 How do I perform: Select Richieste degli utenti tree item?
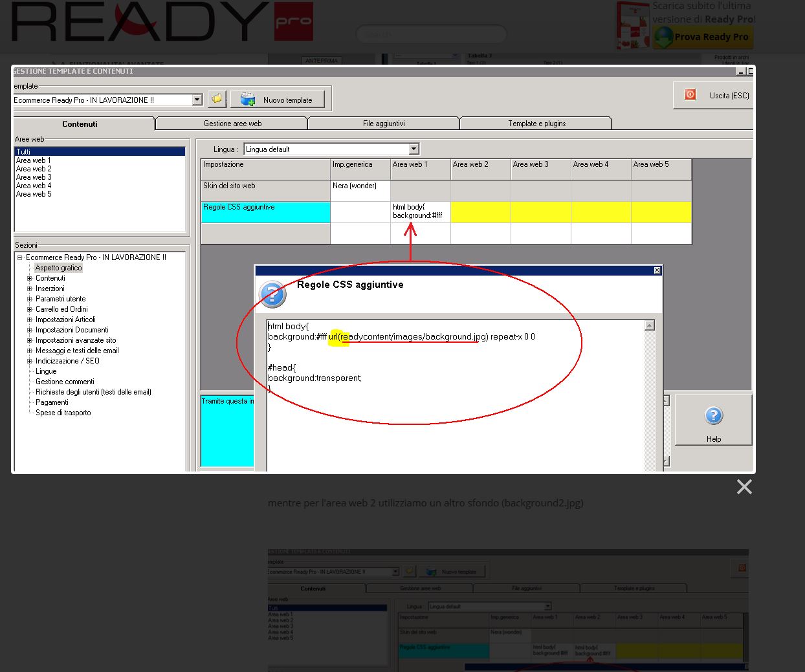tap(93, 392)
